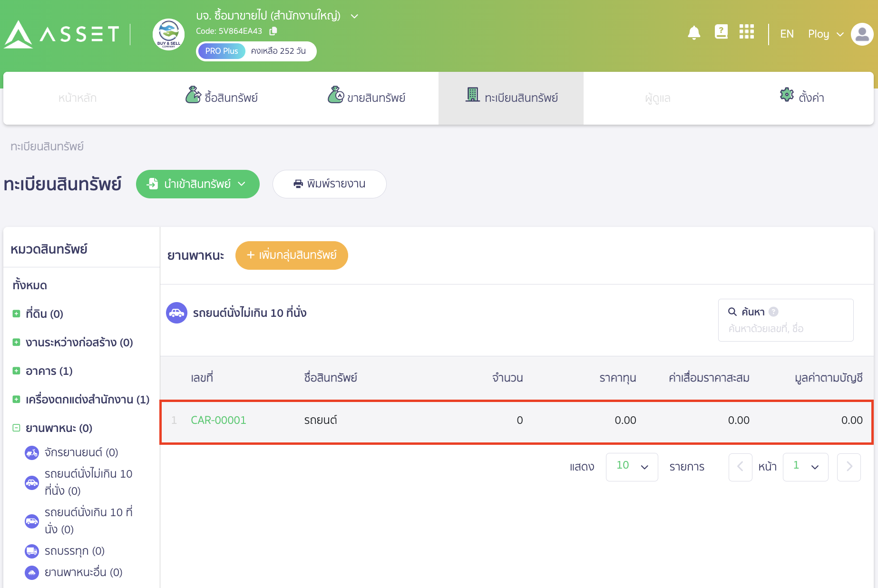Click the asset search input field
Screen dimensions: 878x588
[x=785, y=329]
